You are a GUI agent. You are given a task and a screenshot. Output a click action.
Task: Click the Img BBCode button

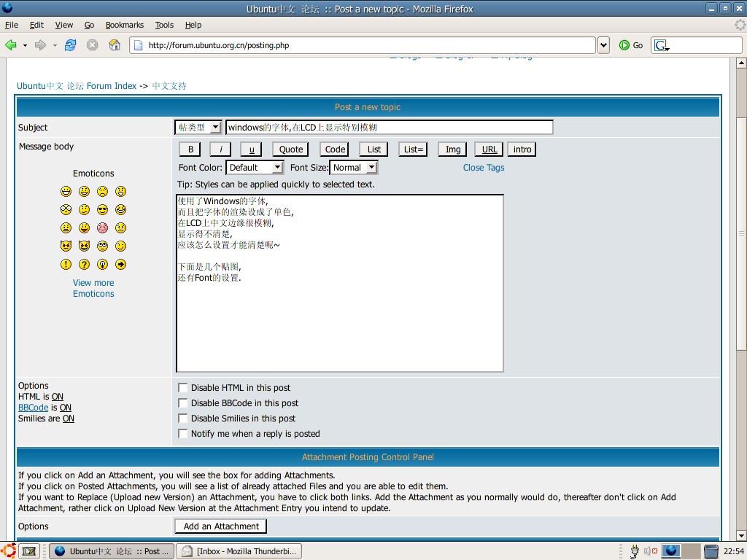(x=452, y=149)
